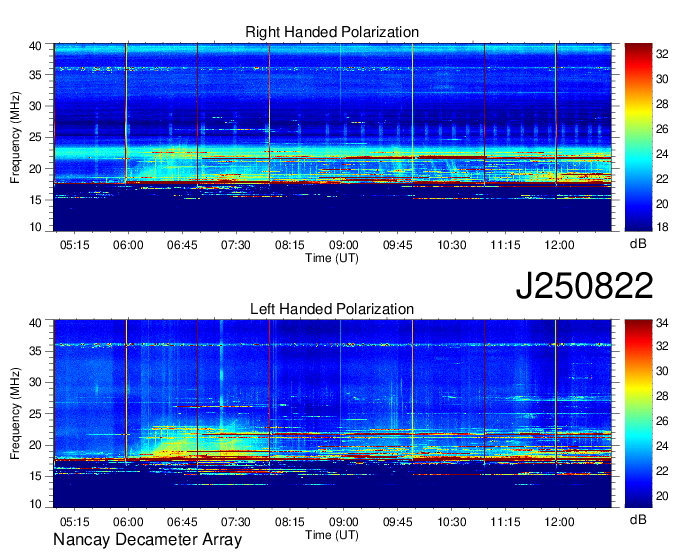The image size is (680, 552).
Task: Select 08:15 tick on Left Handed time axis
Action: click(290, 522)
